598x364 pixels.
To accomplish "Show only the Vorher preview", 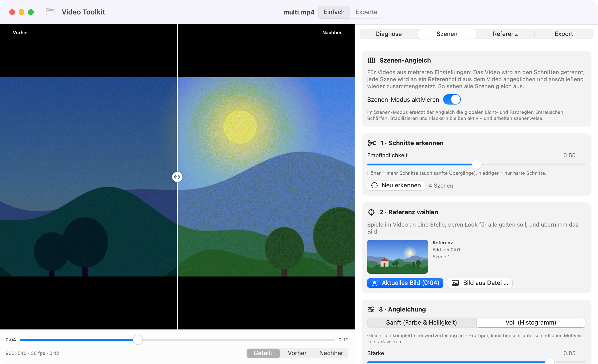I will [297, 353].
